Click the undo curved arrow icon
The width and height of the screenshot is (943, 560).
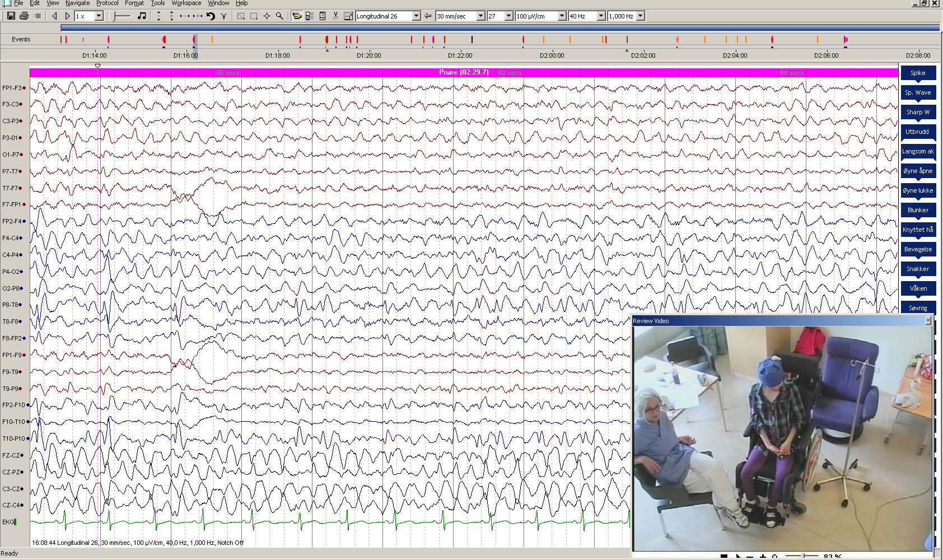click(211, 16)
